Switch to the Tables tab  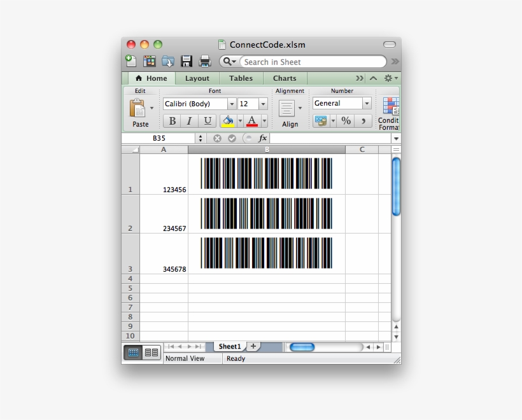(x=241, y=78)
